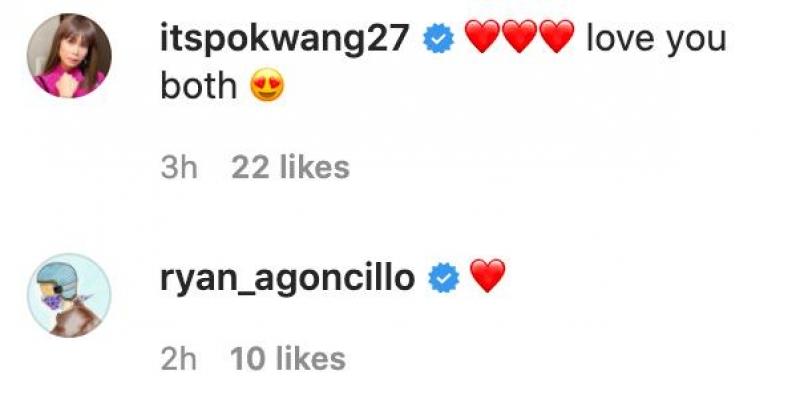This screenshot has width=800, height=415.
Task: Click verified badge next to ryan_agoncillo
Action: [x=443, y=278]
